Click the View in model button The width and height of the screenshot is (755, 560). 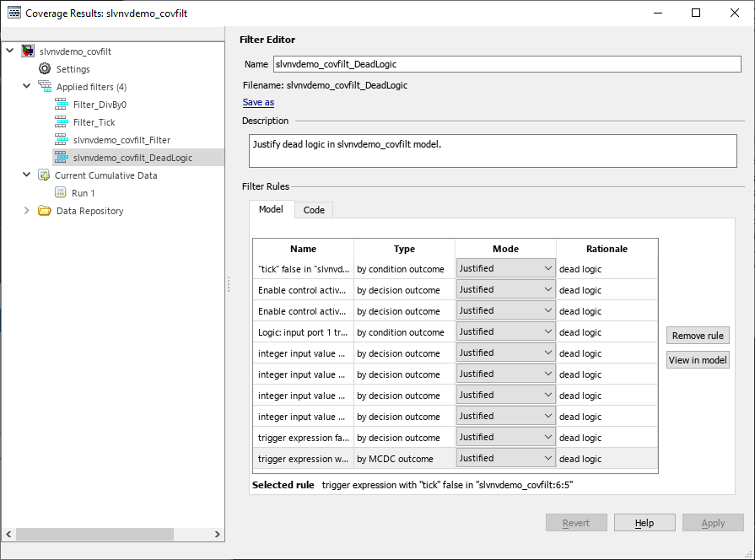click(x=697, y=359)
